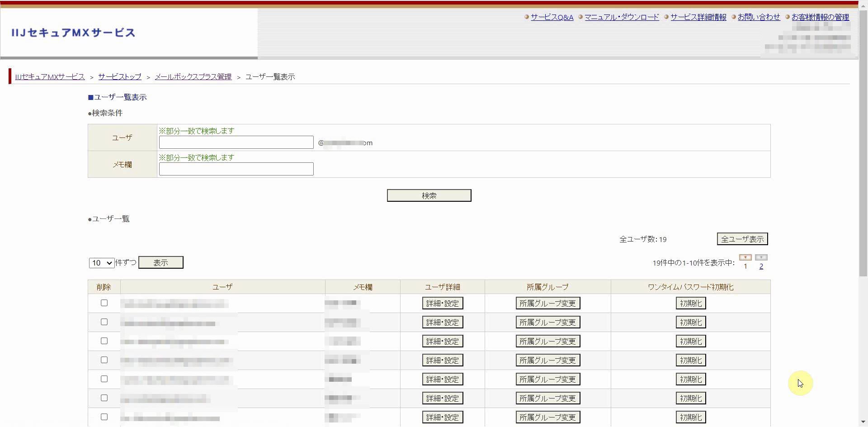
Task: Click the current page 1 marker icon
Action: [x=745, y=257]
